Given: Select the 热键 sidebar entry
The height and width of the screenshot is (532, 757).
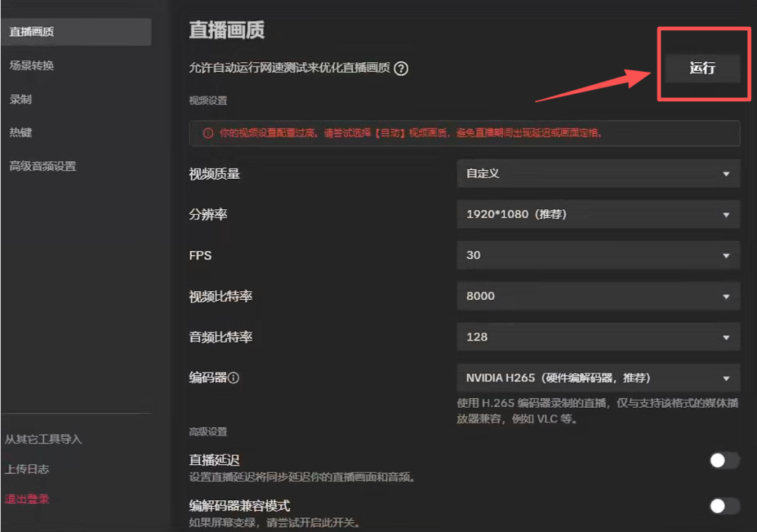Looking at the screenshot, I should (x=21, y=132).
